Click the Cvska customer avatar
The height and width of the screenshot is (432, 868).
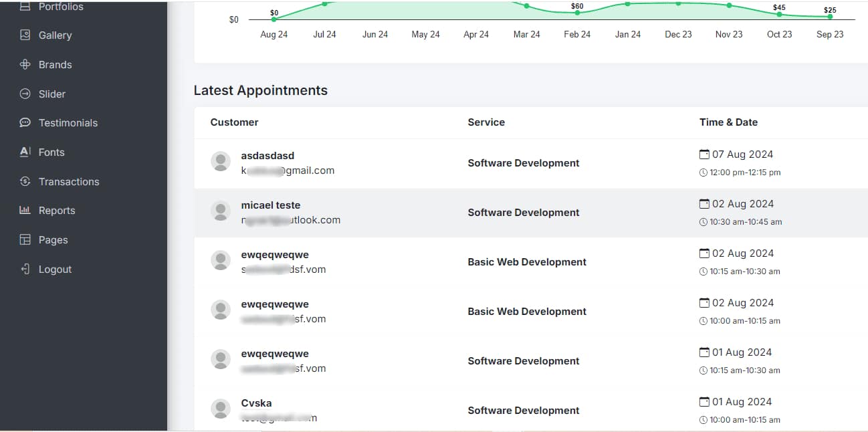221,409
